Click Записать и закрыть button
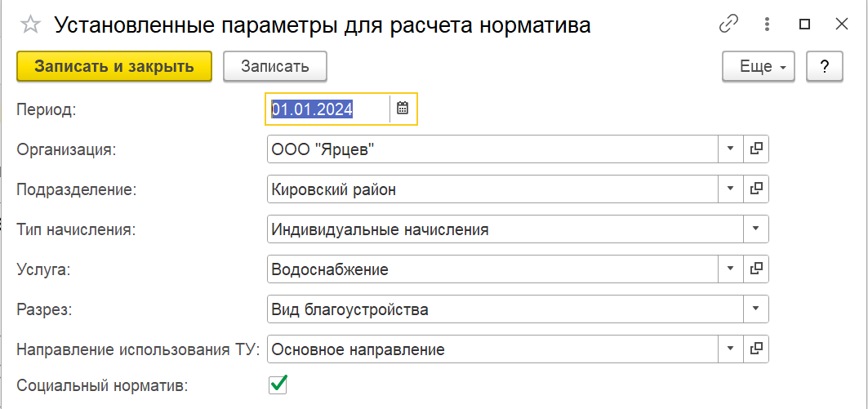Screen dimensions: 868x409 (114, 66)
